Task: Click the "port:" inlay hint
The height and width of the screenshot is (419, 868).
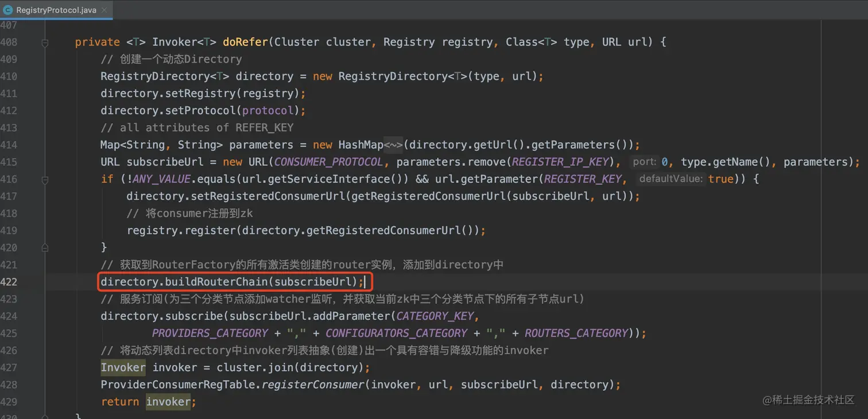Action: (x=644, y=162)
